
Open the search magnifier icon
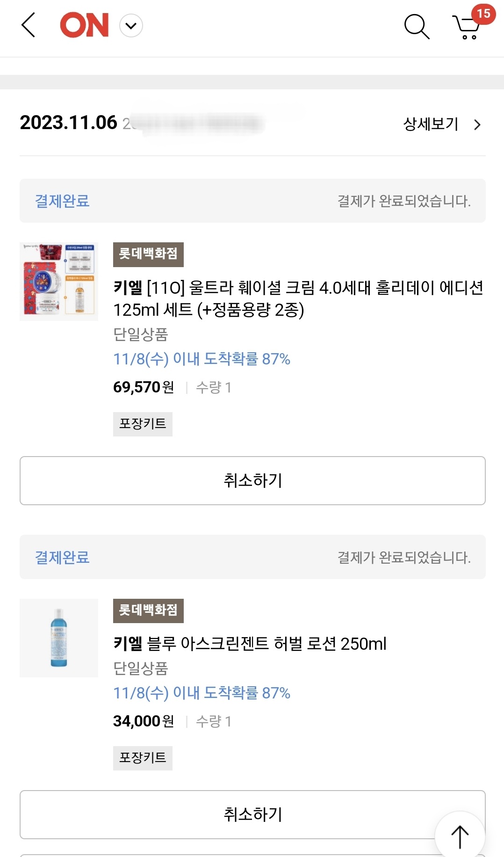point(417,26)
